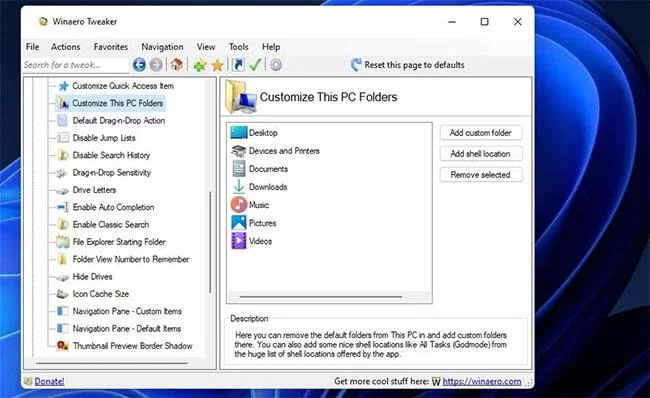Select Folder View Number to Remember
Screen dimensions: 650x398
(131, 259)
